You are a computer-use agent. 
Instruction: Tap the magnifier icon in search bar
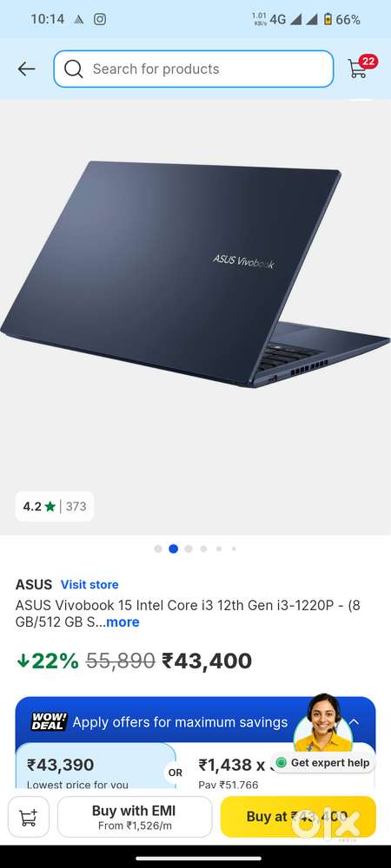click(73, 69)
